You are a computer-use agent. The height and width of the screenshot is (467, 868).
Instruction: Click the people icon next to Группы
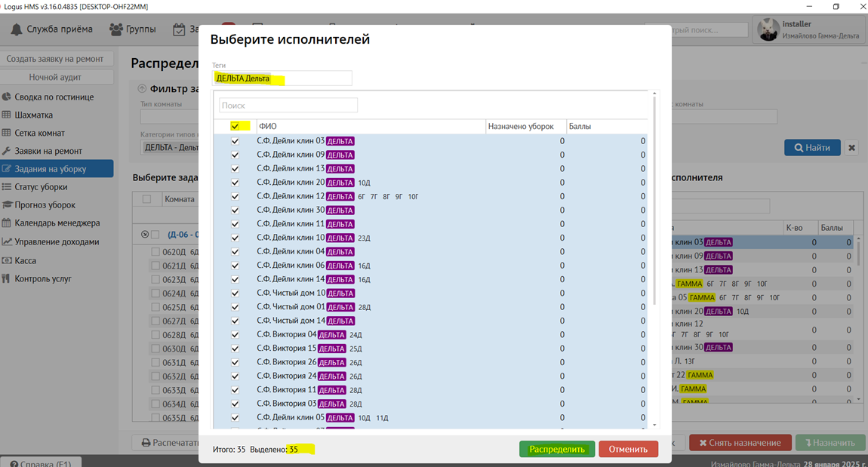pyautogui.click(x=115, y=29)
